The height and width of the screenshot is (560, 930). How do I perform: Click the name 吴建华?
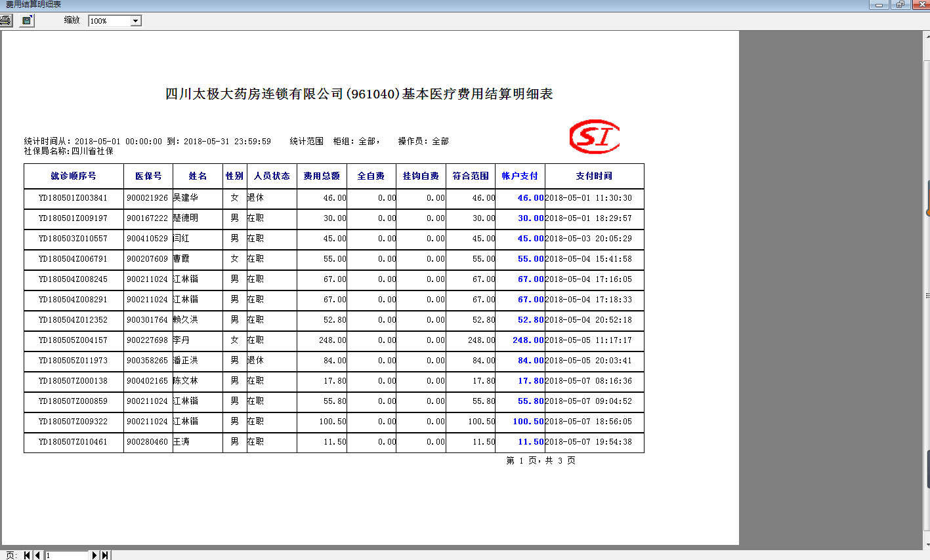(186, 198)
